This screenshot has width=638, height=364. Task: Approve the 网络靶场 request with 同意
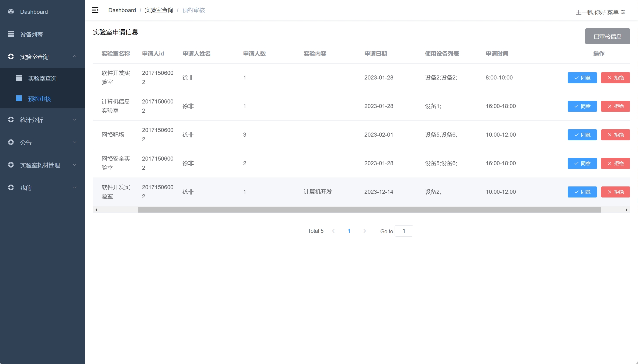(x=582, y=135)
